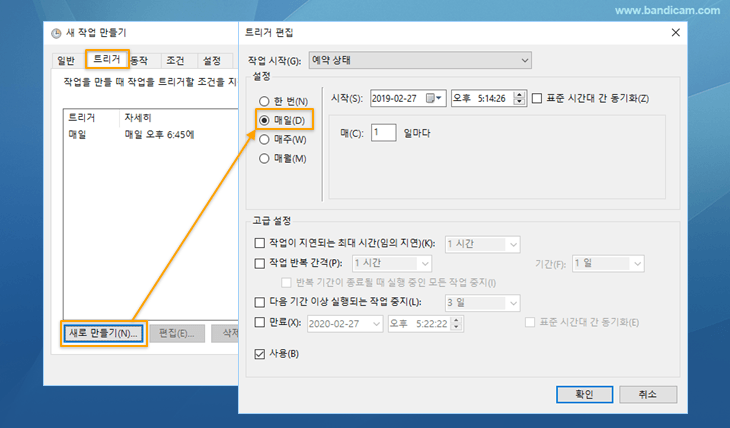Uncheck the 사용(B) checkbox
Image resolution: width=730 pixels, height=428 pixels.
(260, 354)
